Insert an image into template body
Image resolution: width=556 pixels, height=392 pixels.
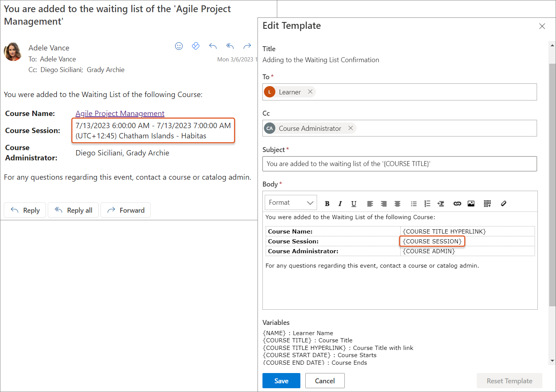click(x=471, y=204)
